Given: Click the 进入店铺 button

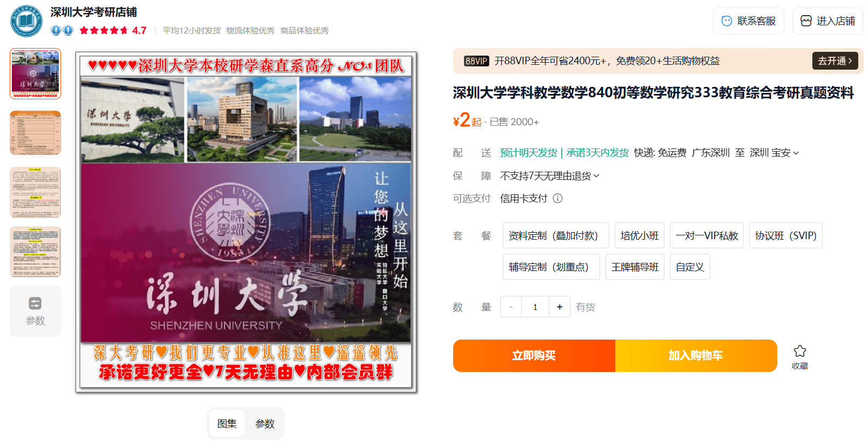Looking at the screenshot, I should tap(828, 21).
